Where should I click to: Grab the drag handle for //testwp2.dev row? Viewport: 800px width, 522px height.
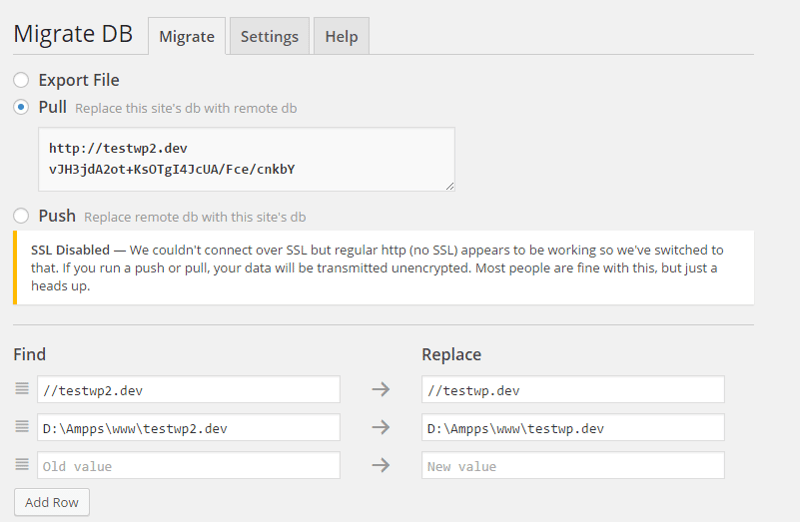pyautogui.click(x=22, y=388)
